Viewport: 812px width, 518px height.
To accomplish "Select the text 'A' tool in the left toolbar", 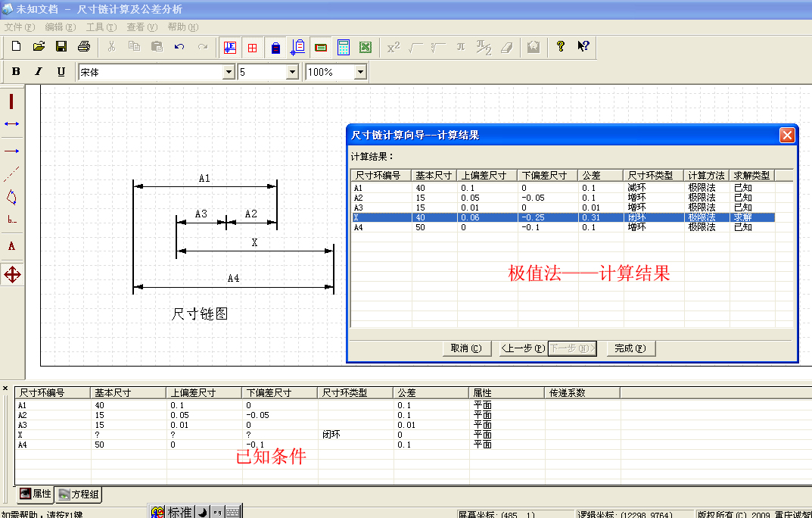I will (x=11, y=247).
